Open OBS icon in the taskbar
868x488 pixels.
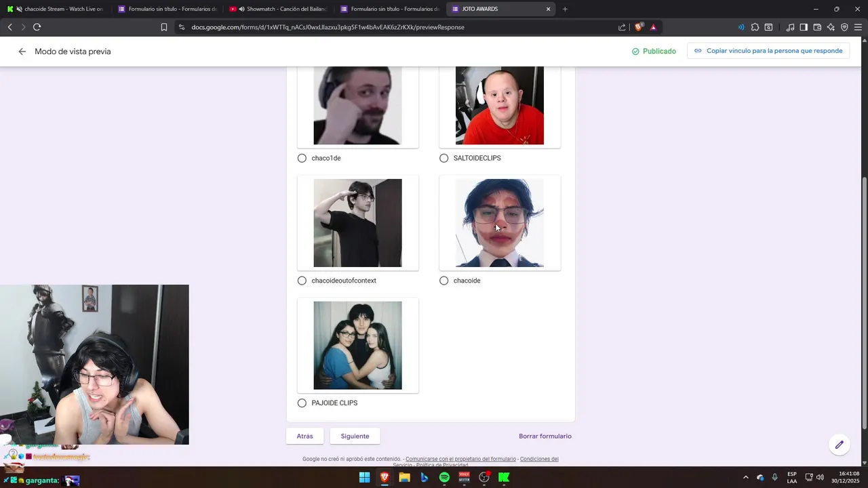(x=484, y=477)
